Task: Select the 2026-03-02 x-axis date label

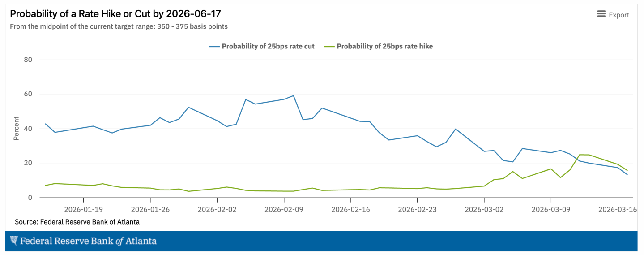Action: point(484,209)
